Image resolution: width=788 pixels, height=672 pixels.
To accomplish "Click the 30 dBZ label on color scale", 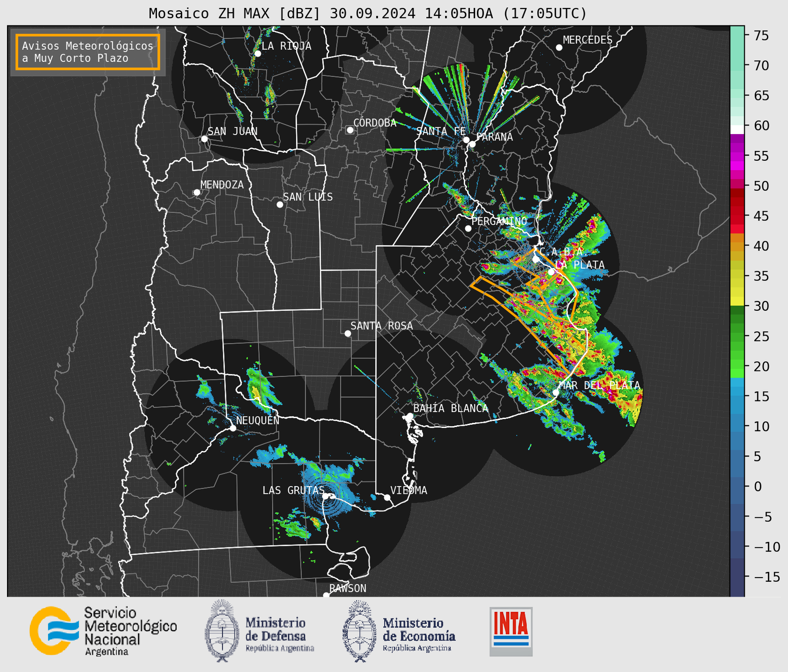I will click(761, 306).
